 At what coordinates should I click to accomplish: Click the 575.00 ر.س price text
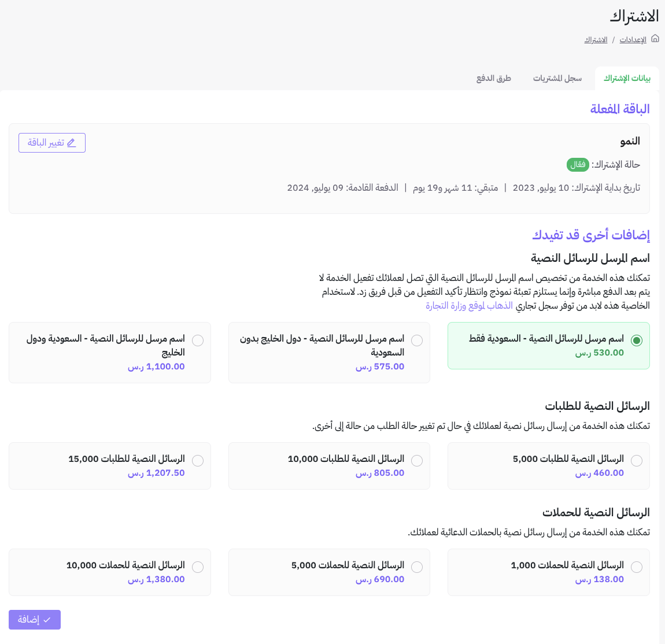coord(380,367)
